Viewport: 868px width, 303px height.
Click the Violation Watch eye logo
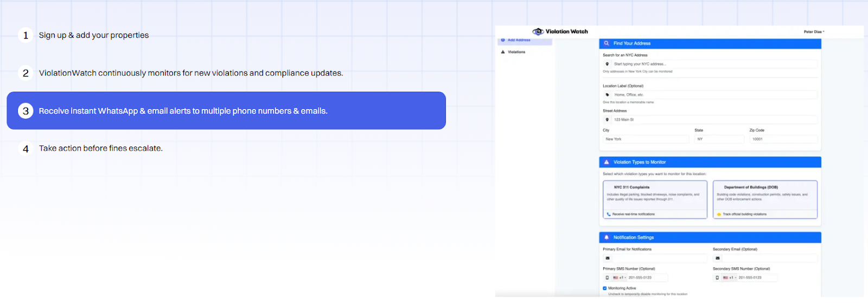pyautogui.click(x=538, y=31)
